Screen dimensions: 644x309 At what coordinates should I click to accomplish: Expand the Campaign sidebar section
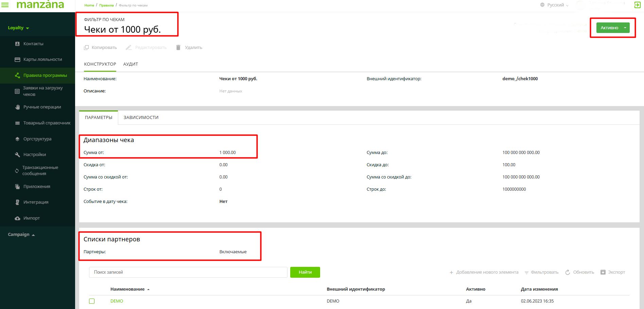point(21,235)
